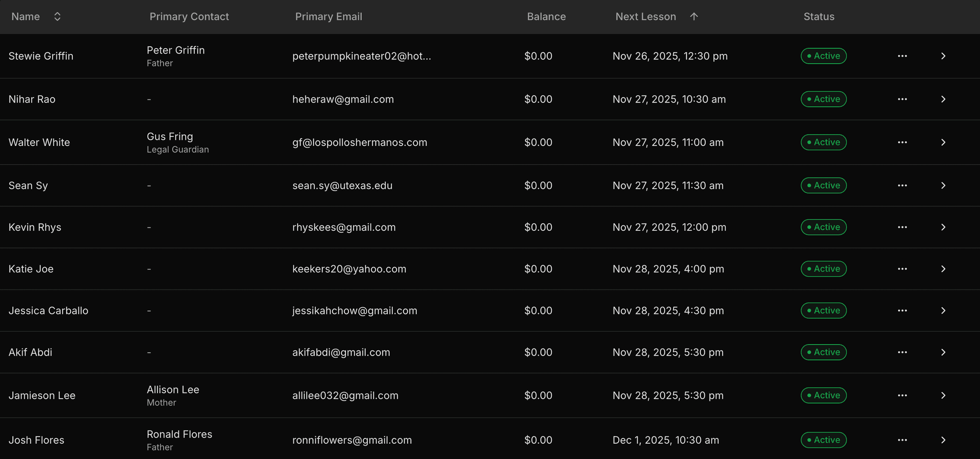The height and width of the screenshot is (459, 980).
Task: Click Active status badge for Nihar Rao
Action: point(824,99)
